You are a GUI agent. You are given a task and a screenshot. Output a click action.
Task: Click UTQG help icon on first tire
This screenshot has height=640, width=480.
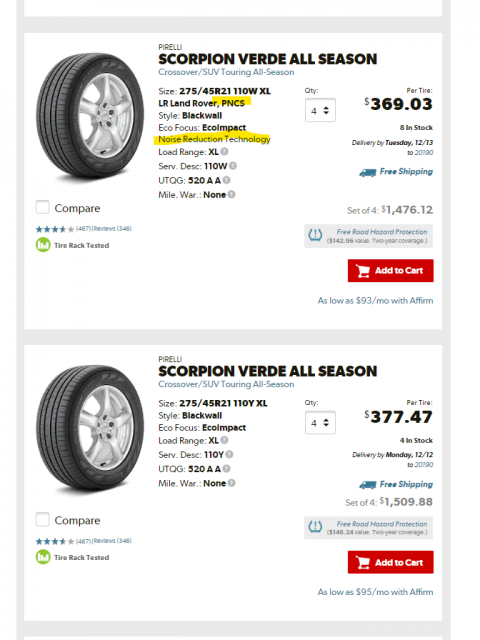[x=227, y=180]
